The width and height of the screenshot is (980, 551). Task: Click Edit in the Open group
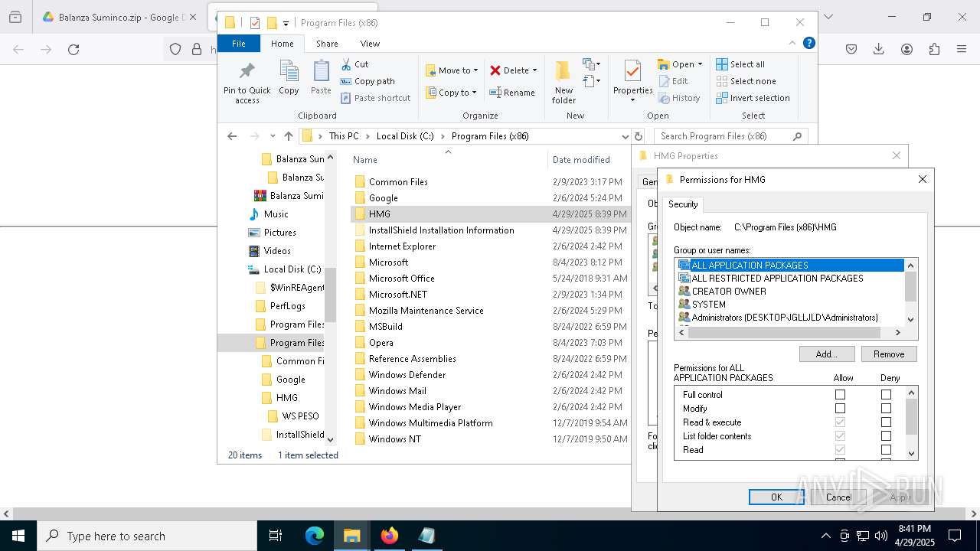coord(673,81)
